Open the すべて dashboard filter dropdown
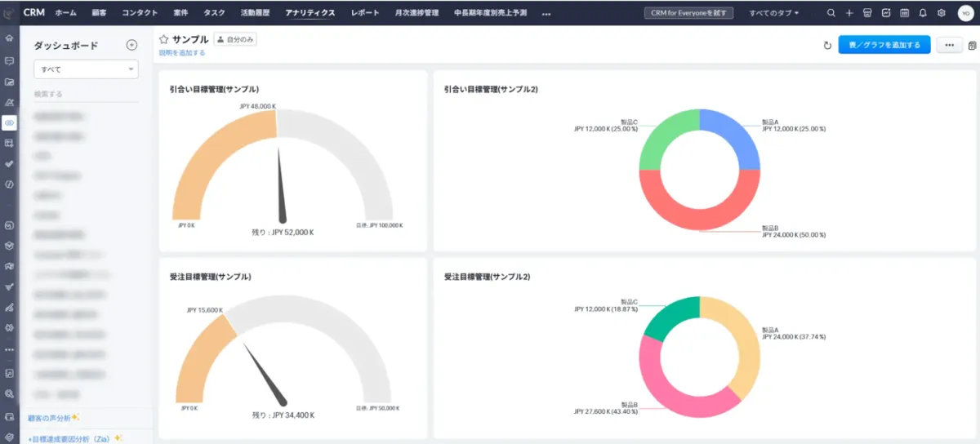 coord(86,69)
